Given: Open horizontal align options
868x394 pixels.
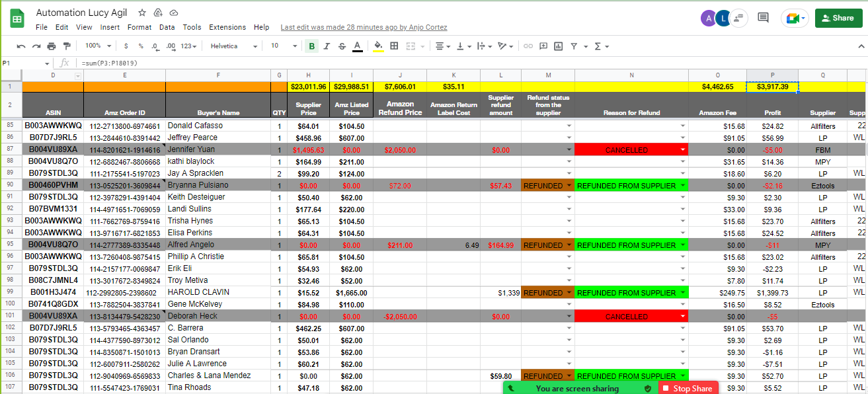Looking at the screenshot, I should 442,46.
